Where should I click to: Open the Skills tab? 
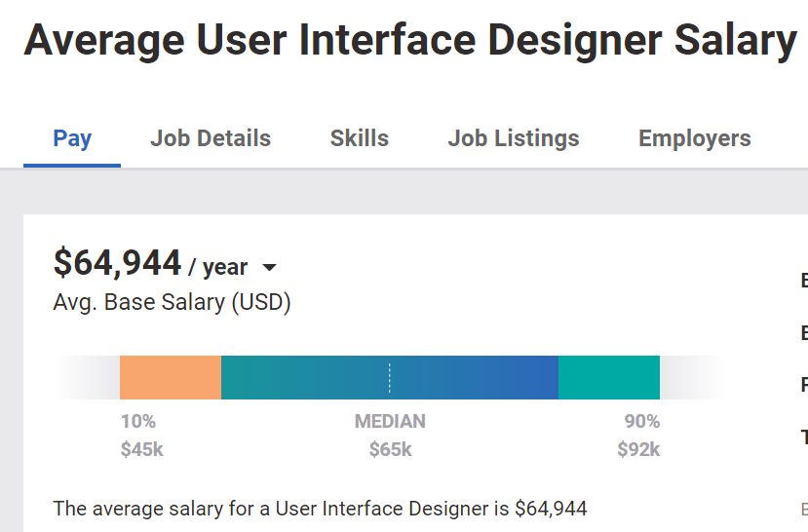click(360, 138)
